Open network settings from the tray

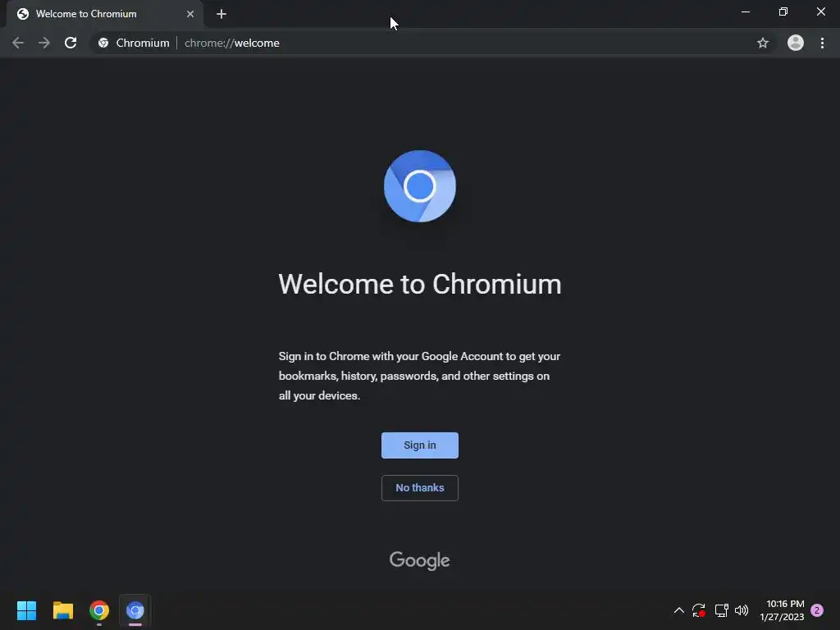722,610
